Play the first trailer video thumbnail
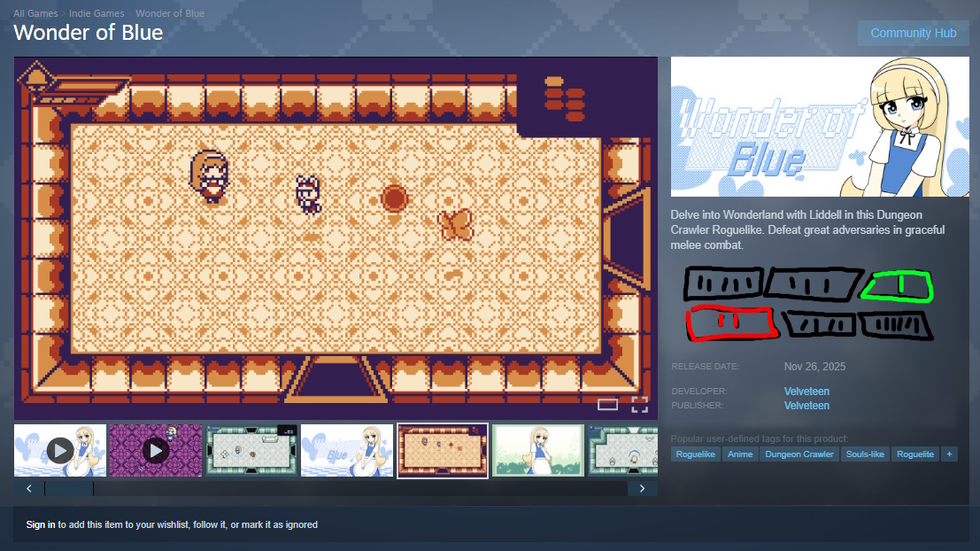This screenshot has width=980, height=551. click(60, 450)
